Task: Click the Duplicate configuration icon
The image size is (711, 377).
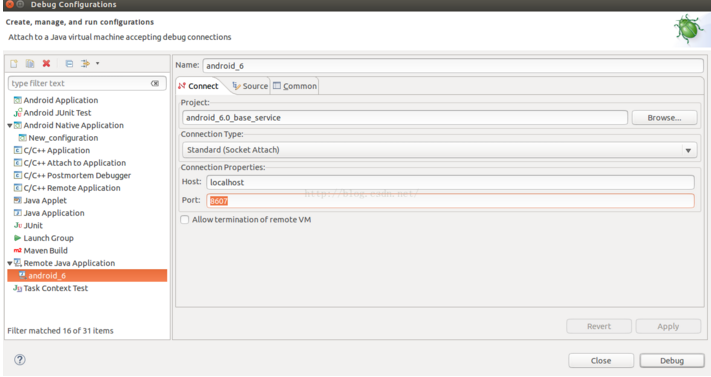Action: 30,64
